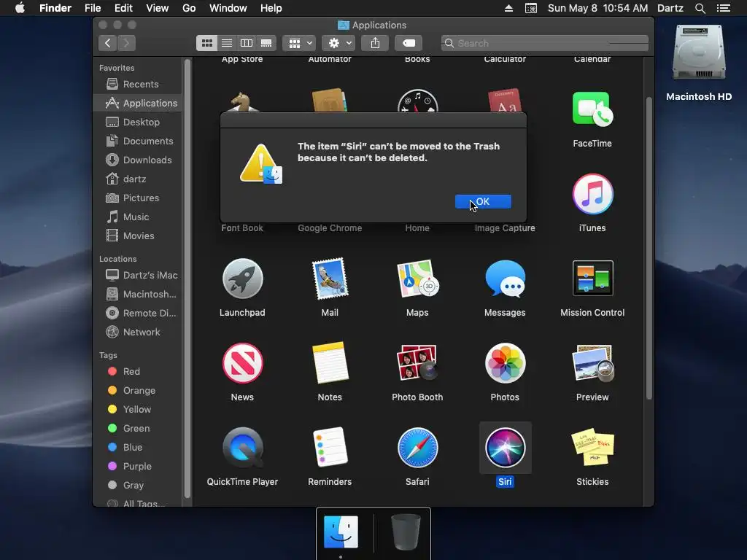This screenshot has width=747, height=560.
Task: Open the Finder menu in menu bar
Action: click(55, 8)
